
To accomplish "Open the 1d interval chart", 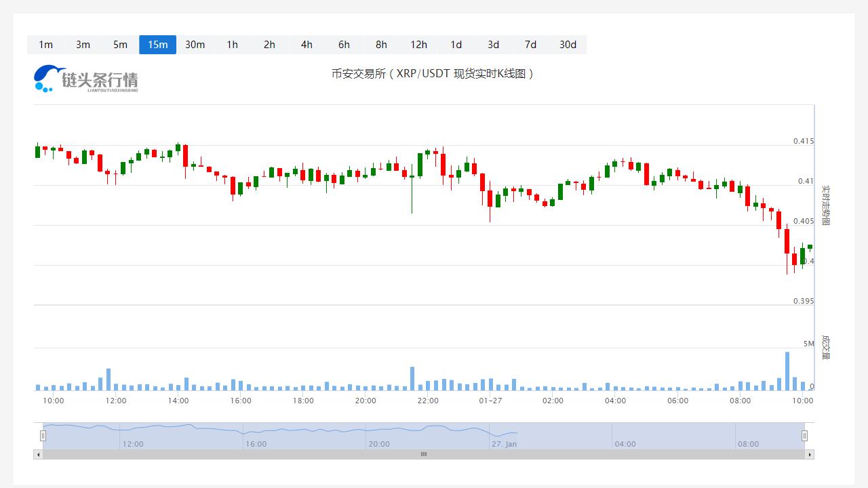I will (456, 45).
